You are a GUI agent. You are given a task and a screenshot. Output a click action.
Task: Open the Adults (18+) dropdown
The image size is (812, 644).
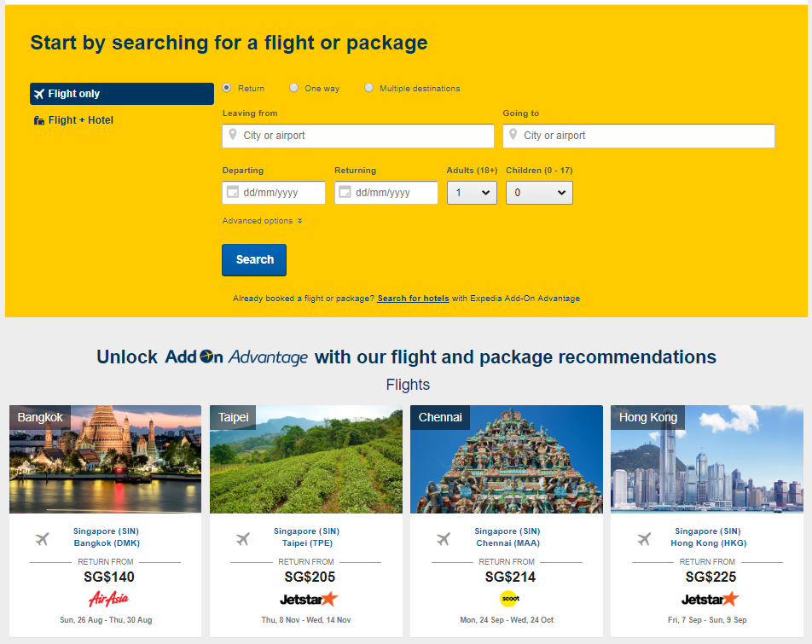(x=472, y=193)
